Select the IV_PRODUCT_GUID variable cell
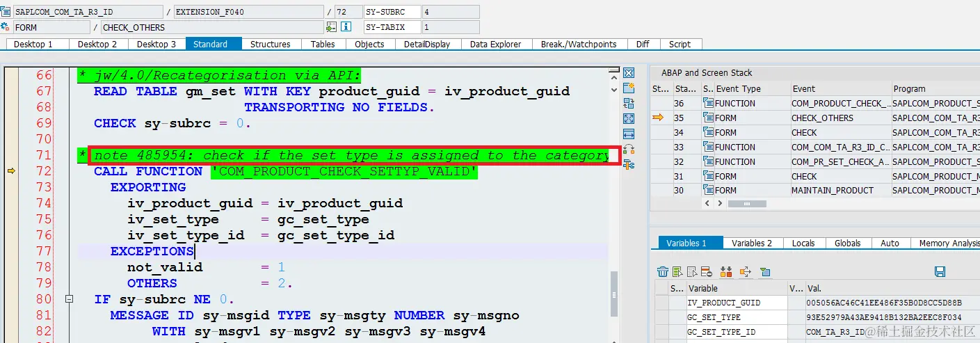The height and width of the screenshot is (343, 980). (737, 303)
